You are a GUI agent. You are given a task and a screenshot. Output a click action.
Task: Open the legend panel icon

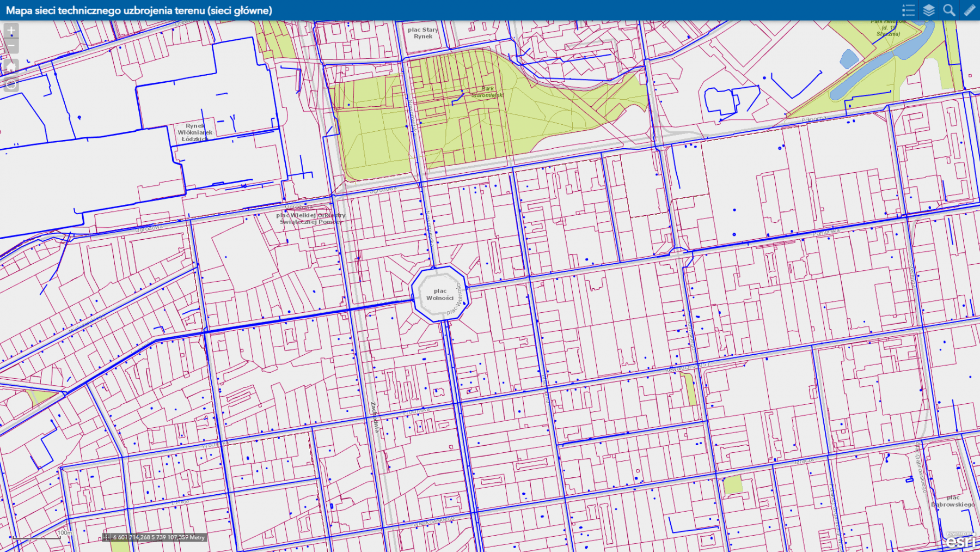click(x=908, y=10)
